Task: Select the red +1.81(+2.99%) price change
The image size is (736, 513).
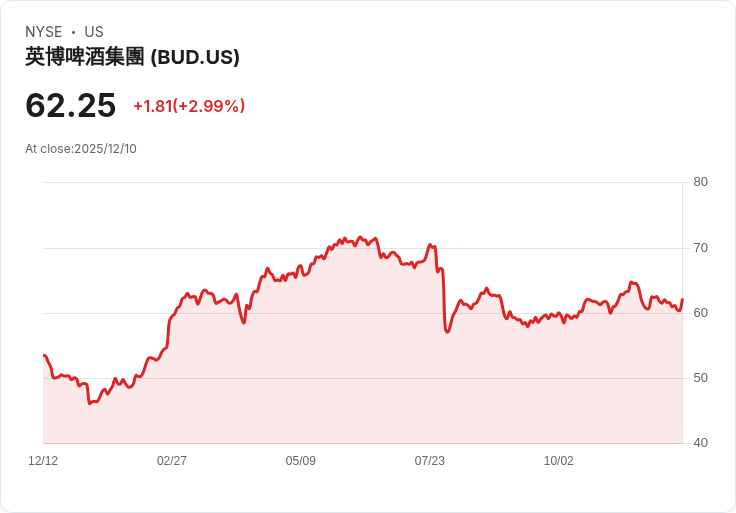Action: pyautogui.click(x=189, y=106)
